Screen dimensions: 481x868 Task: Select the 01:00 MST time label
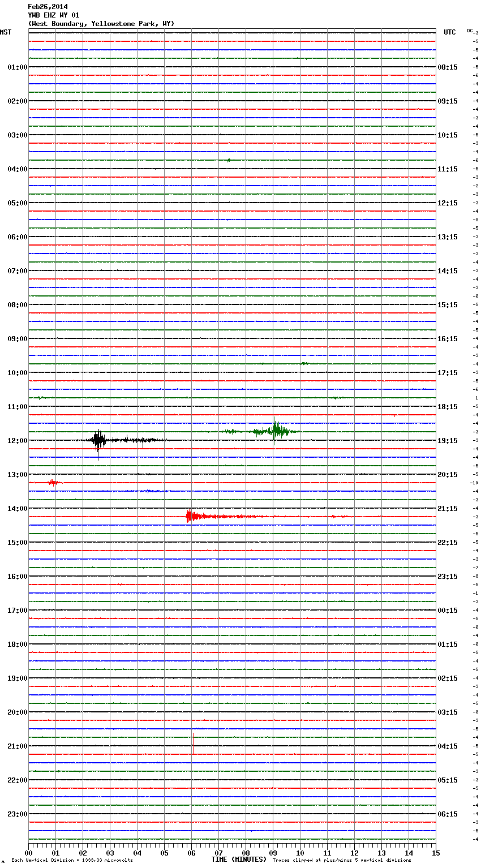[x=18, y=67]
